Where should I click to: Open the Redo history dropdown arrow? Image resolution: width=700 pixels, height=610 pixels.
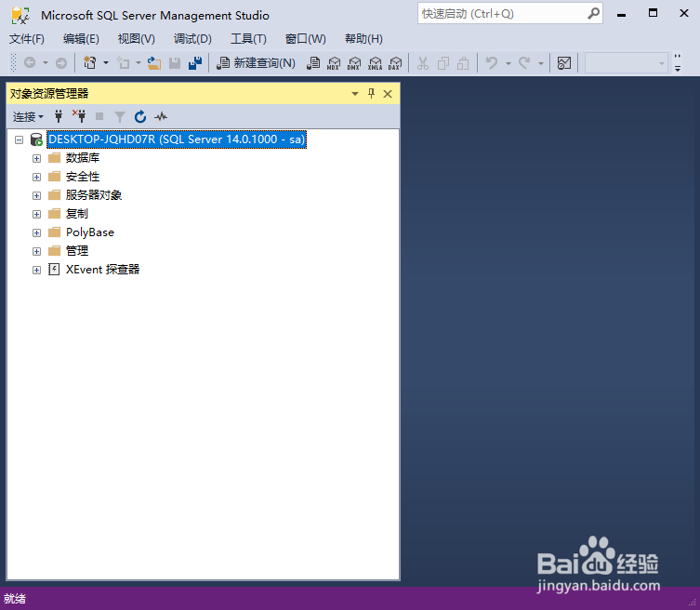click(541, 63)
